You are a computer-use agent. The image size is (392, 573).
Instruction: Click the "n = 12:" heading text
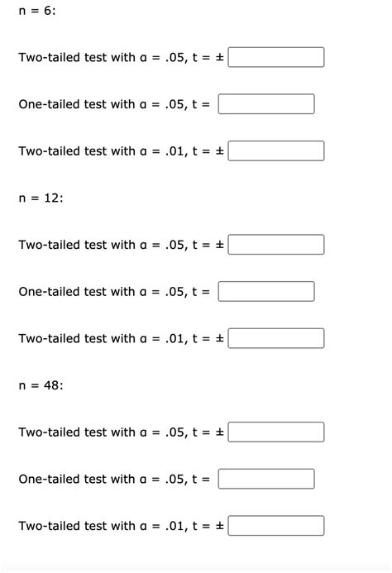[x=41, y=198]
